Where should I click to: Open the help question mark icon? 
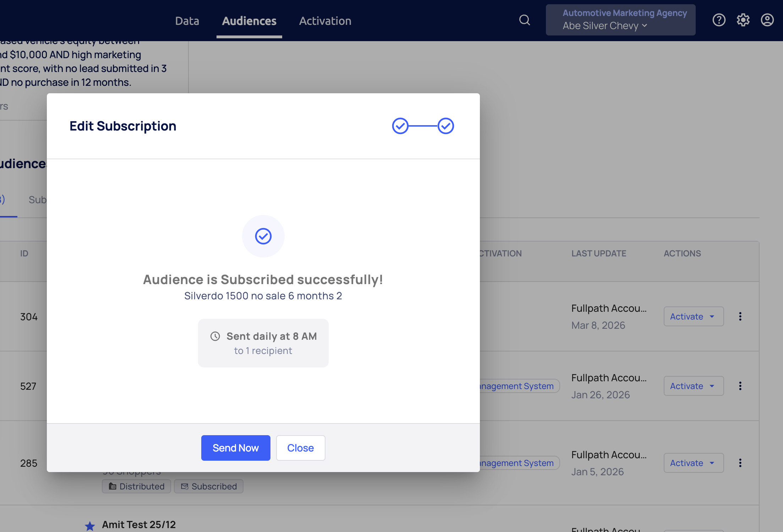click(719, 20)
